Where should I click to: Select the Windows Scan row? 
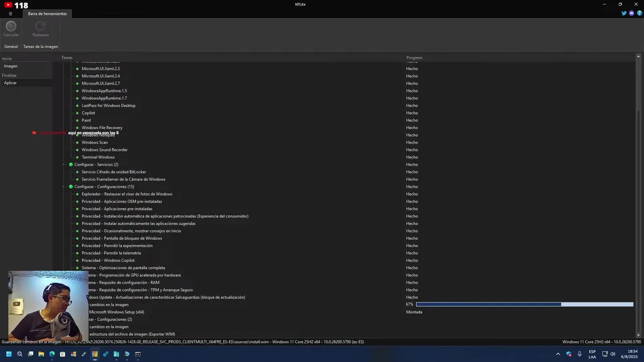tap(95, 142)
